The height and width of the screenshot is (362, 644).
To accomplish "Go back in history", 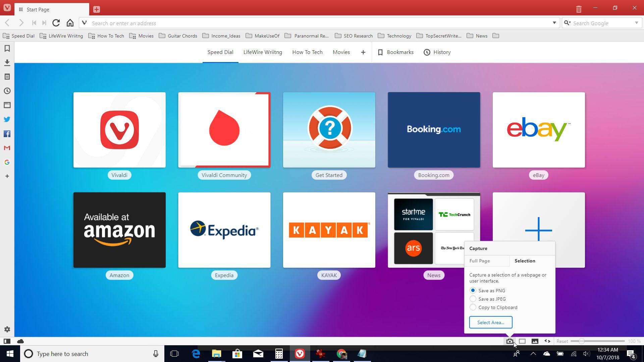I will tap(7, 23).
